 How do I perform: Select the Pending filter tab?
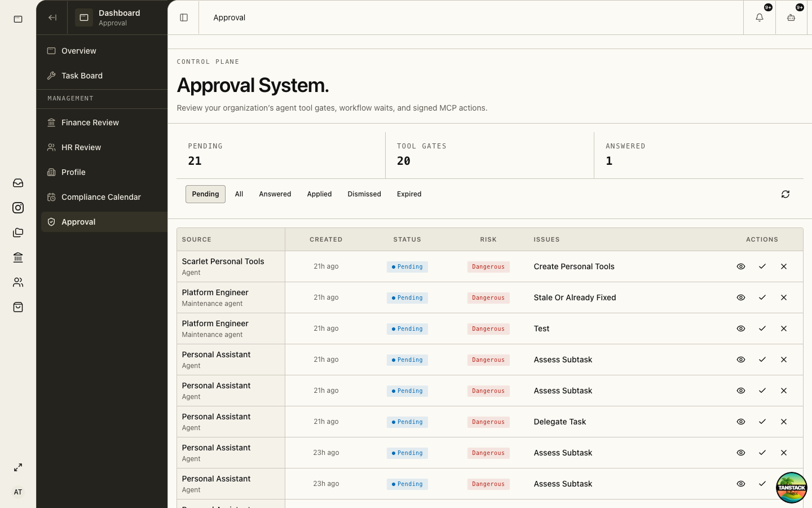point(205,194)
